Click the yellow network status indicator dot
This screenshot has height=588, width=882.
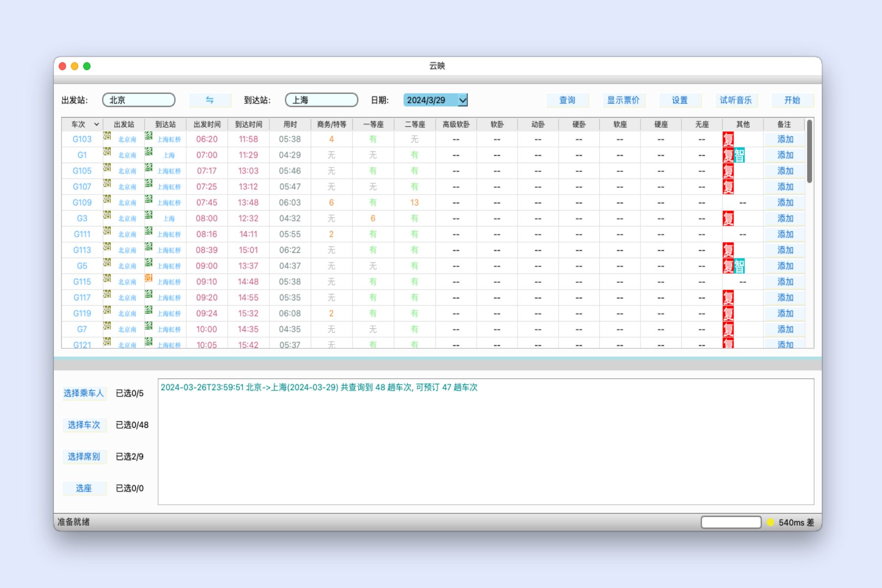point(770,522)
